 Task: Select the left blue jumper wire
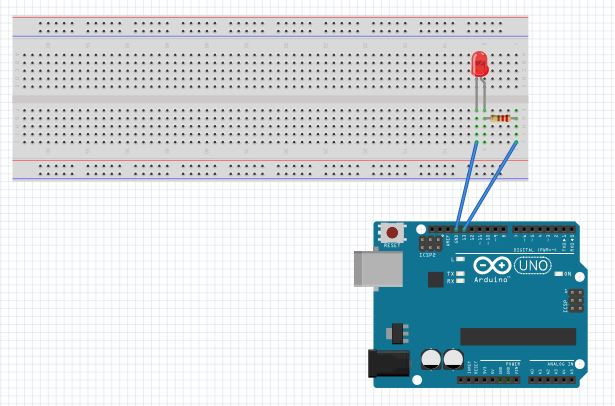pyautogui.click(x=467, y=185)
